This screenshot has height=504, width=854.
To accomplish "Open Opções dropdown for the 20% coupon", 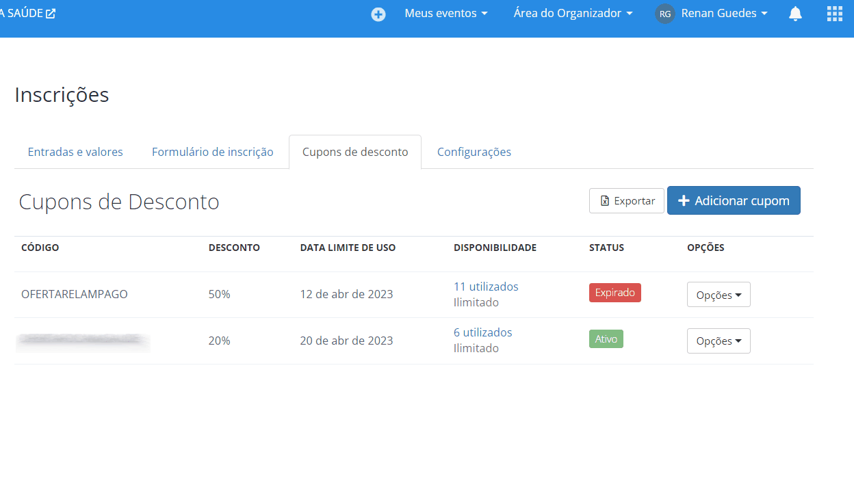I will point(719,341).
